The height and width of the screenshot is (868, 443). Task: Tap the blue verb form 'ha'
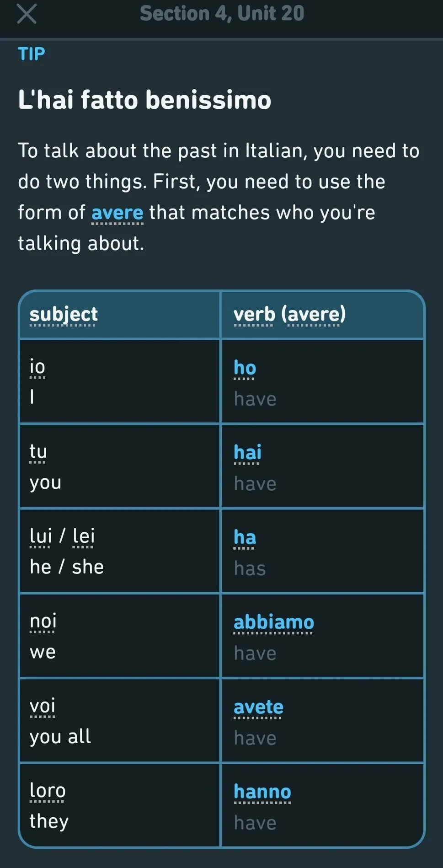245,537
